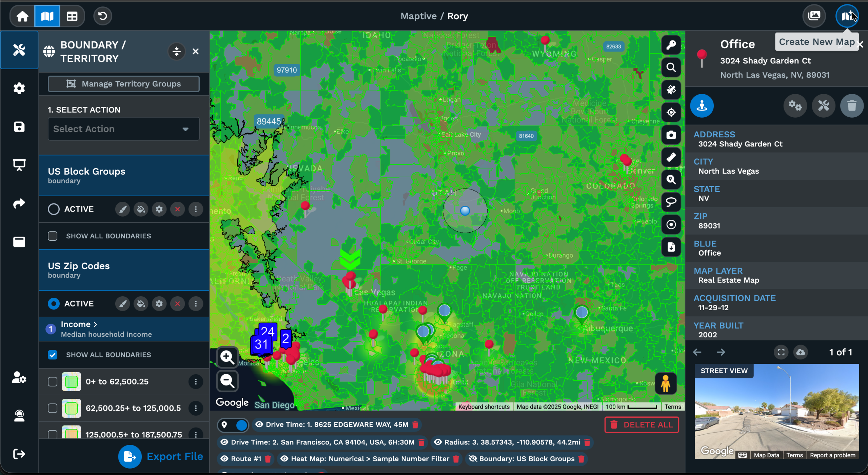
Task: Click the 125,000.5+ to 187,500.75 color swatch
Action: [x=71, y=433]
